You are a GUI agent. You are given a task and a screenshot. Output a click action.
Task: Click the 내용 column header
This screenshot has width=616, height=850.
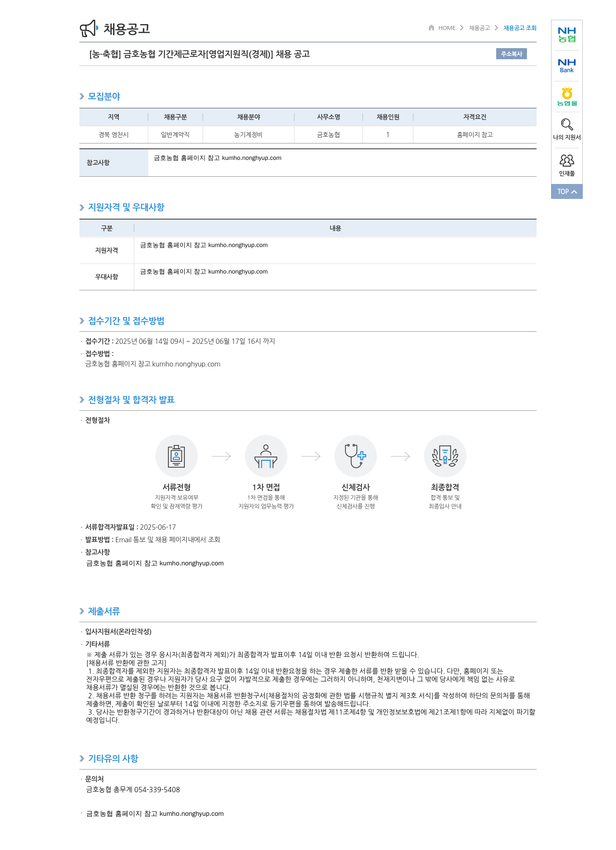point(335,228)
